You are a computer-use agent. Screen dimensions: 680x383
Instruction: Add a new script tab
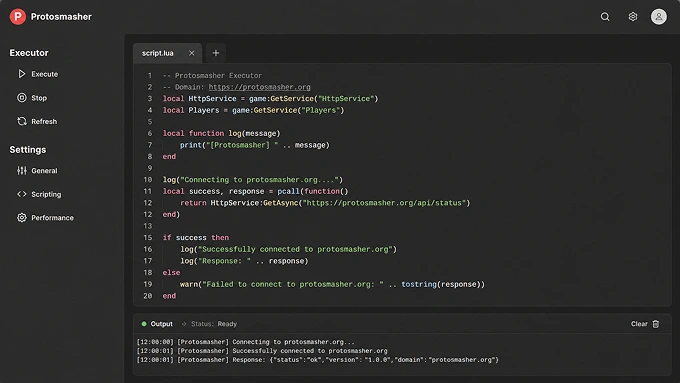pos(216,53)
